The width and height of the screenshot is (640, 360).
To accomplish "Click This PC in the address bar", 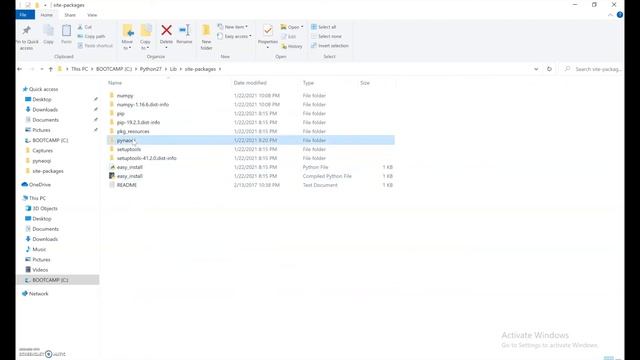I will [79, 69].
